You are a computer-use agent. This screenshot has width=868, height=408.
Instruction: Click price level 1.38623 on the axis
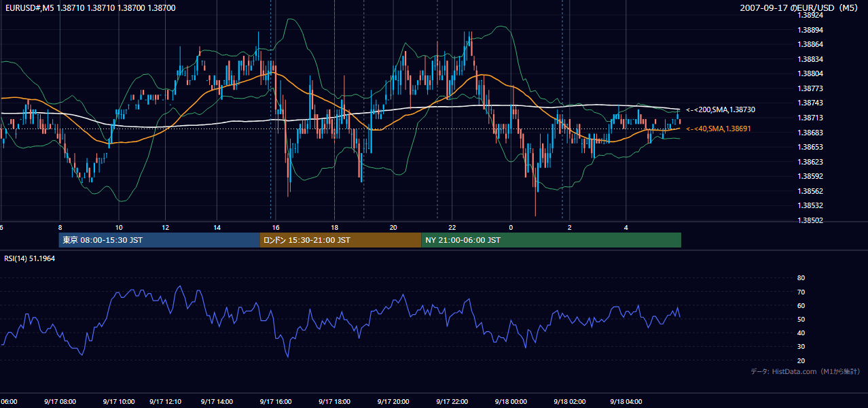pyautogui.click(x=811, y=162)
